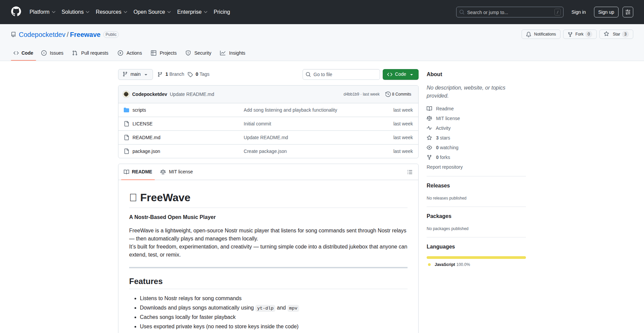Click the tags icon beside 0 Tags
This screenshot has height=333, width=644.
pos(190,74)
